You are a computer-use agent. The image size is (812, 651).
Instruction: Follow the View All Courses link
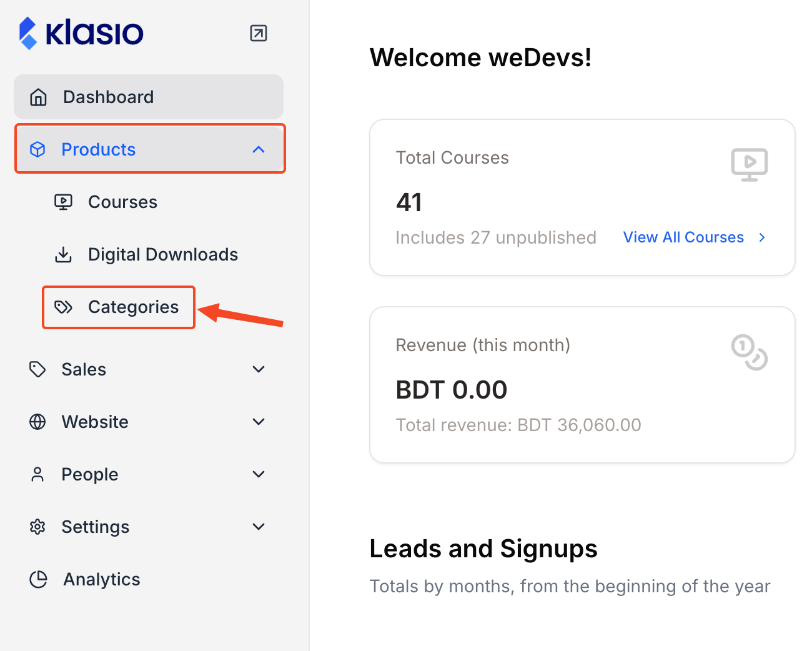(x=683, y=237)
